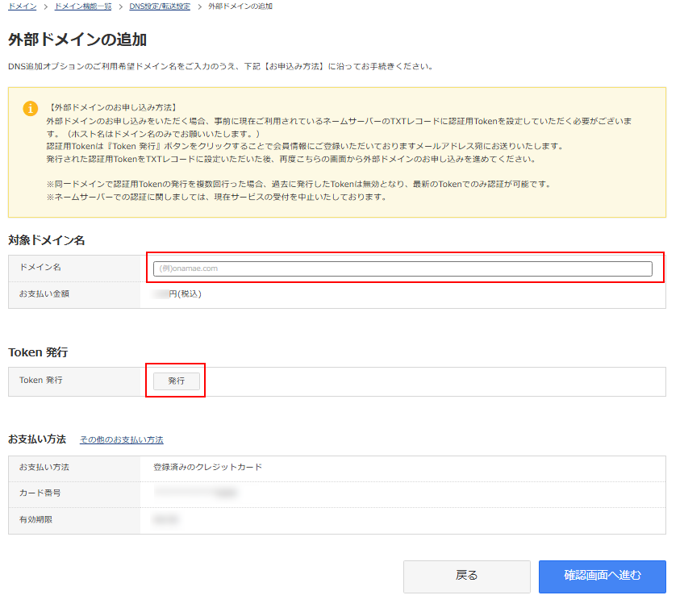Click the ドメイン名 field label

[40, 267]
